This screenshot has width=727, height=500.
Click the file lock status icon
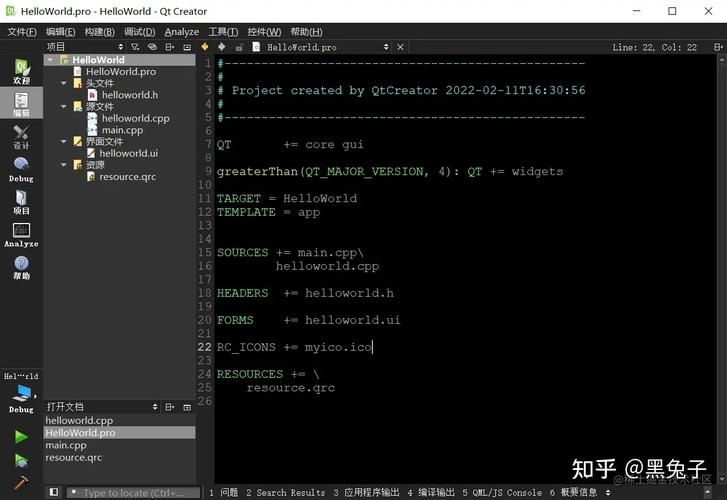pyautogui.click(x=239, y=47)
